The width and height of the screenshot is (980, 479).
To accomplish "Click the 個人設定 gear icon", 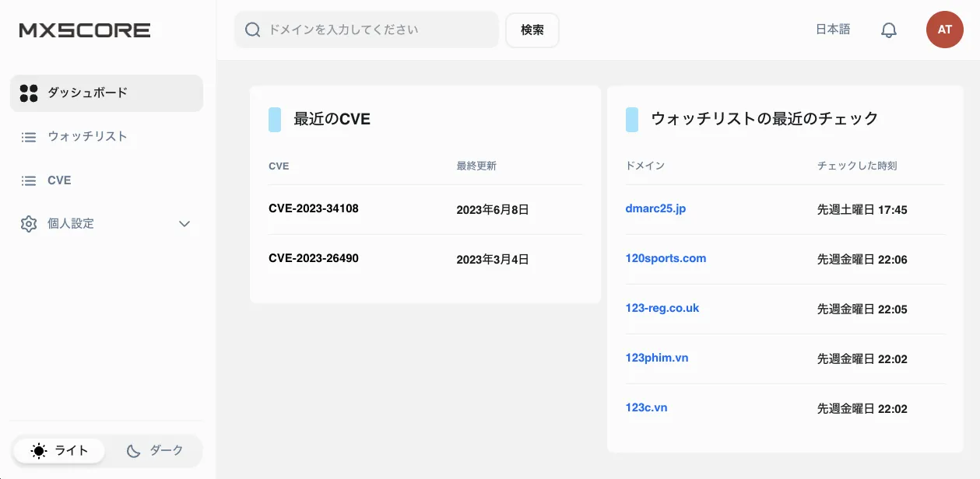I will click(29, 224).
